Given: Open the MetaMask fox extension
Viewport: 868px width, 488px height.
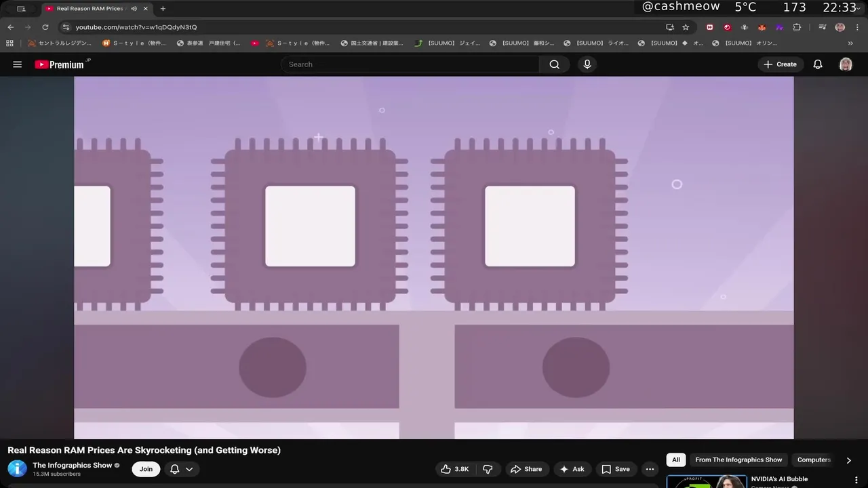Looking at the screenshot, I should pos(762,27).
